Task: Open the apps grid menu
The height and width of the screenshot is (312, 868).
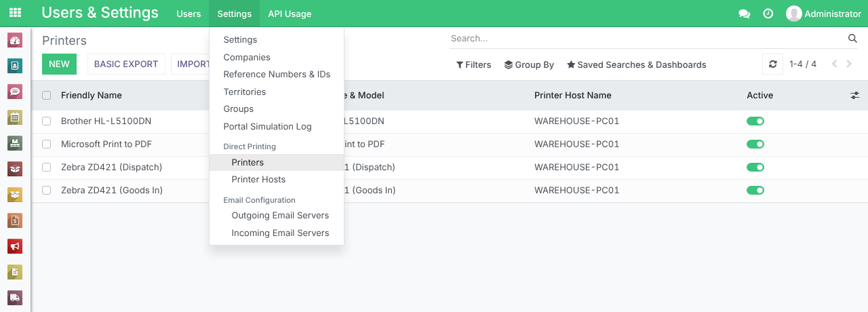Action: (15, 13)
